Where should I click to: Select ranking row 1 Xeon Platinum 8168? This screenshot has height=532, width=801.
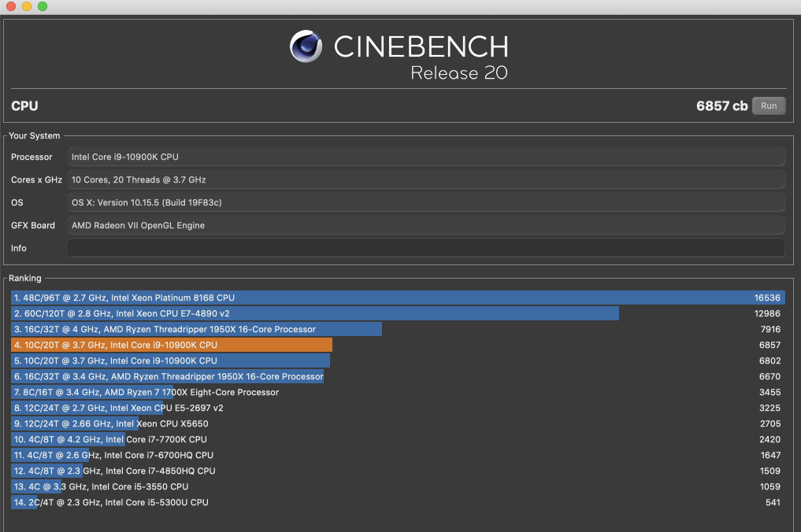[398, 297]
